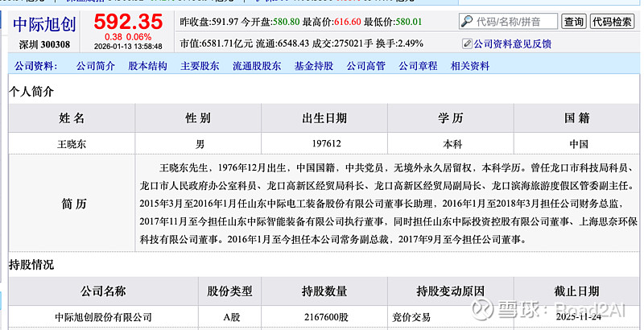Open the 相关资料 tab
The image size is (644, 330).
(x=470, y=66)
